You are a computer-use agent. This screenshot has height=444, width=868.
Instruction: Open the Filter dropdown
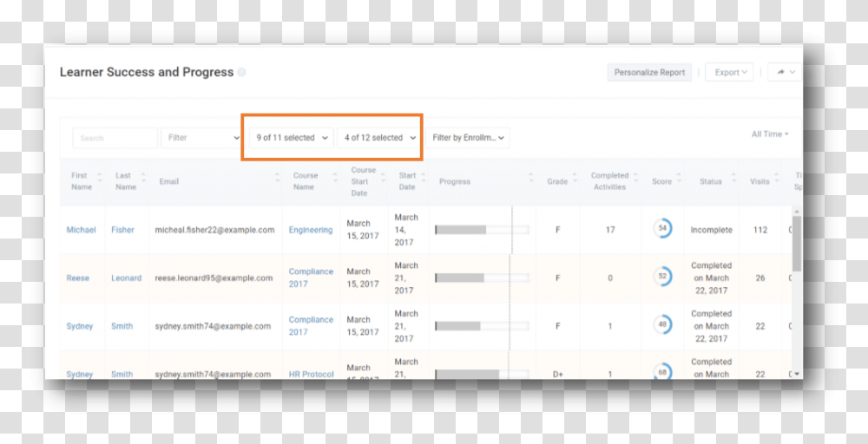pos(201,138)
